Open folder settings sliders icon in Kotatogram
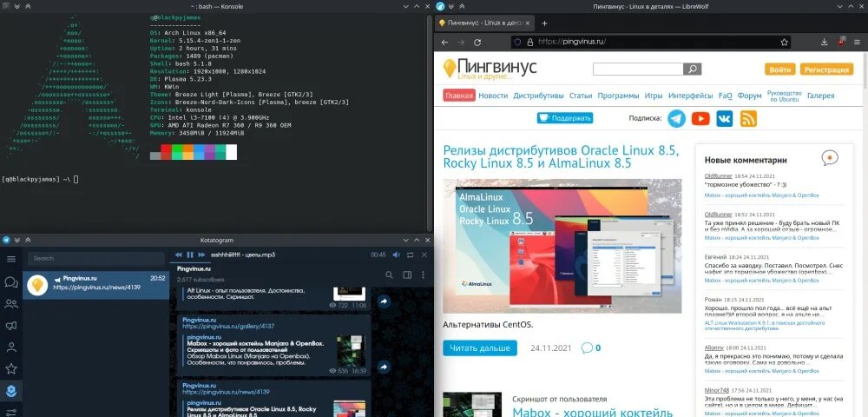The width and height of the screenshot is (868, 417). (10, 412)
